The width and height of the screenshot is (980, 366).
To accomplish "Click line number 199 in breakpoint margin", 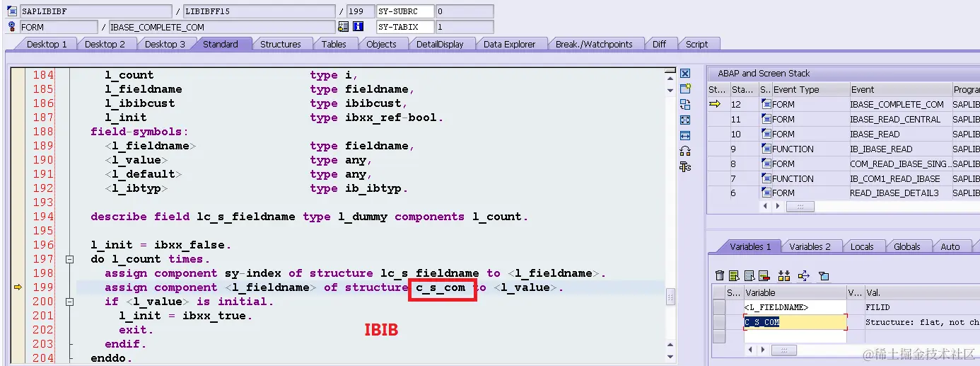I will click(43, 287).
